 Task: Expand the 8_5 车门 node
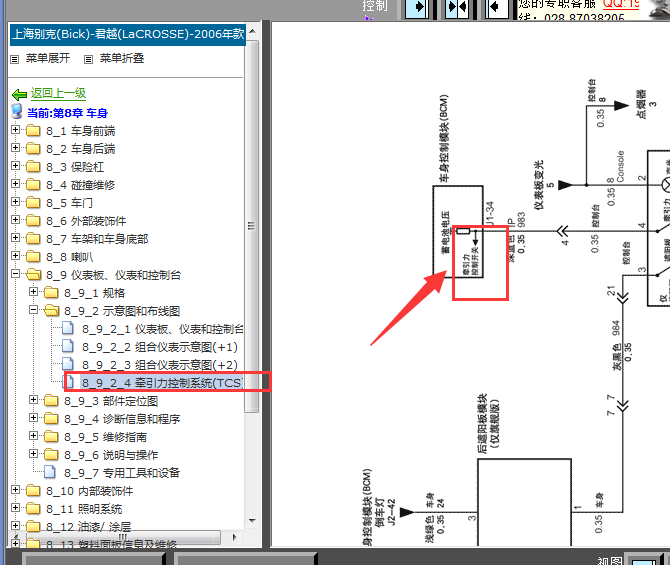(x=15, y=201)
